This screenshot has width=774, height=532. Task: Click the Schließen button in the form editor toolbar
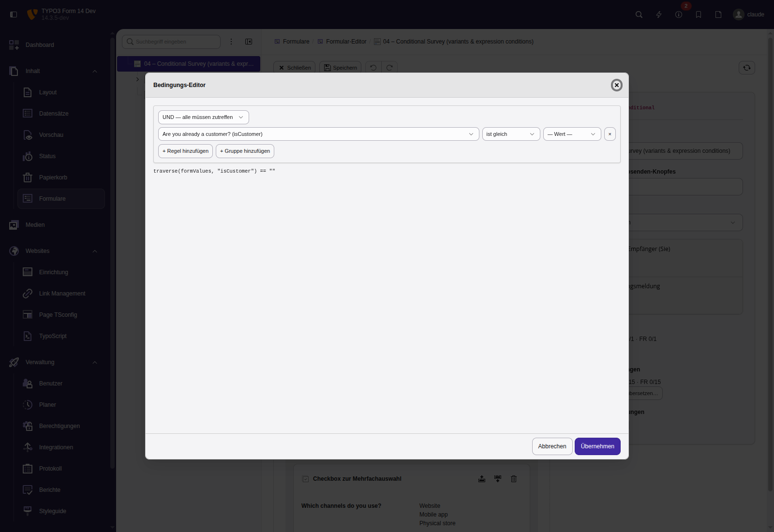coord(295,68)
